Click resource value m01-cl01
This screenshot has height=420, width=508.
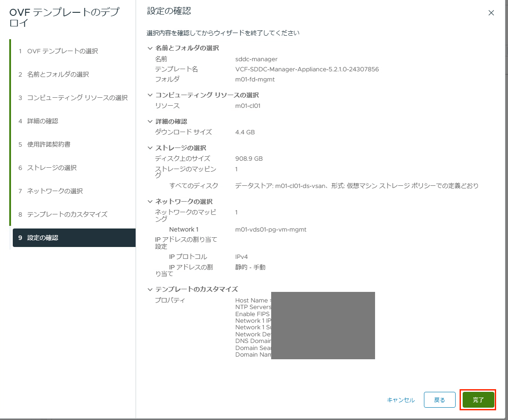pyautogui.click(x=248, y=106)
